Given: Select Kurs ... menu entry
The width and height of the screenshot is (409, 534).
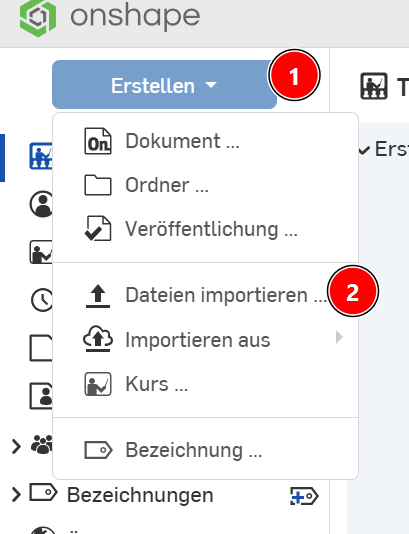Looking at the screenshot, I should tap(205, 384).
